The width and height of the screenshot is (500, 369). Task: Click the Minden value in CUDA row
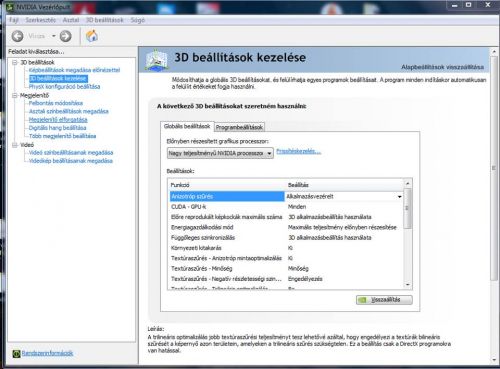click(x=297, y=207)
